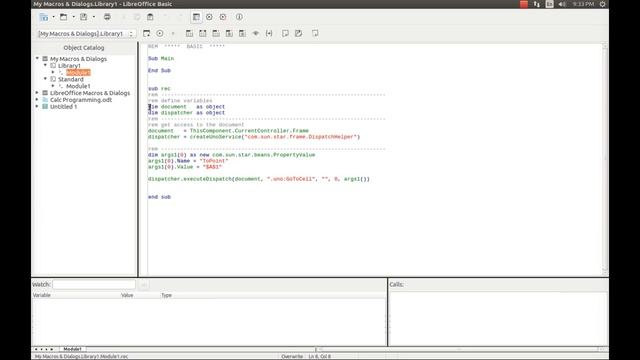
Task: Click the Print toolbar icon
Action: (x=107, y=17)
